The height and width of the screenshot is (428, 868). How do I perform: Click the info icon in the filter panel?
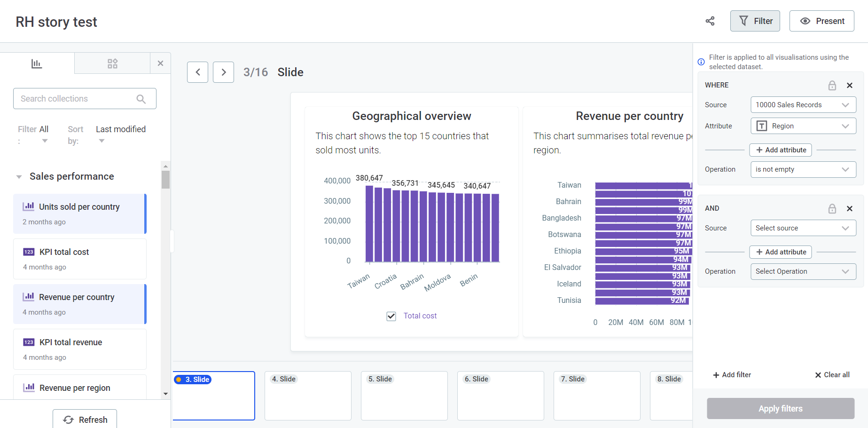pos(701,62)
